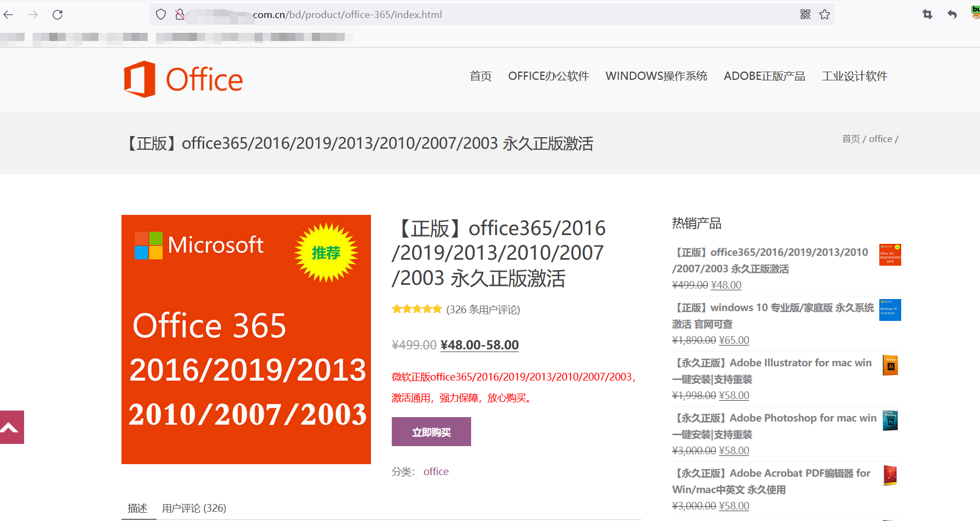The width and height of the screenshot is (980, 521).
Task: Open the OFFICE办公软件 menu item
Action: click(x=549, y=76)
